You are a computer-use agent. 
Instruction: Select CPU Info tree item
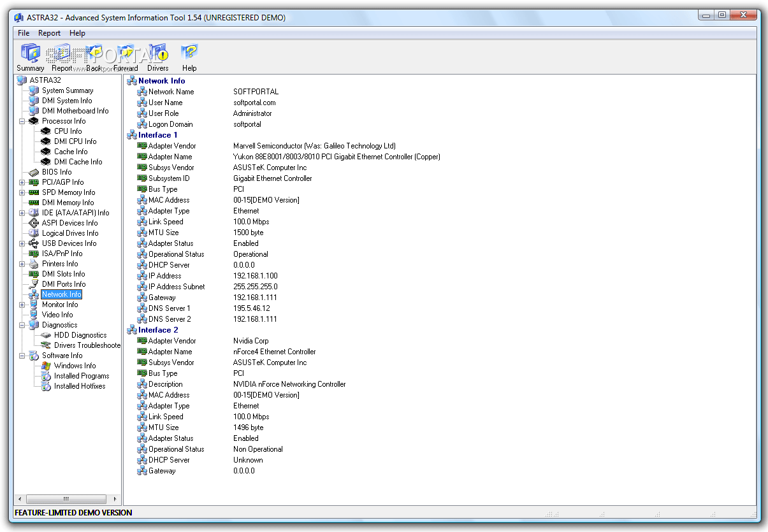coord(68,131)
